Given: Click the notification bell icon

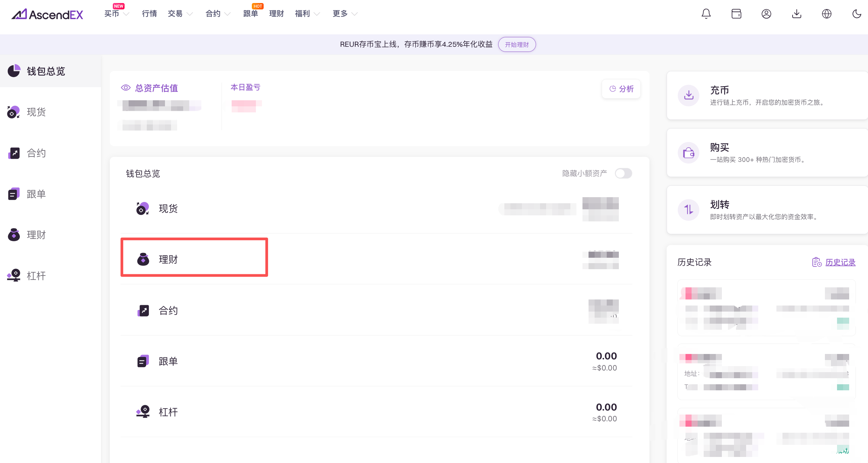Looking at the screenshot, I should pos(706,14).
